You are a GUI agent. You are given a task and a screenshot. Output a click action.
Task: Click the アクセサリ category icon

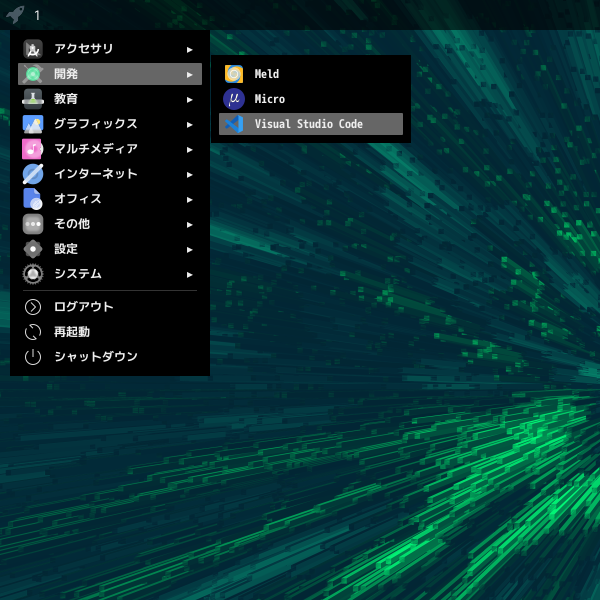[x=33, y=49]
